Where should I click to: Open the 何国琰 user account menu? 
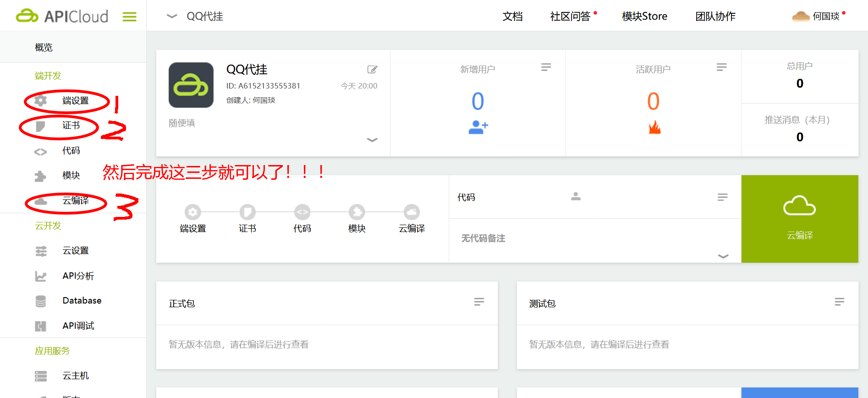click(x=819, y=17)
